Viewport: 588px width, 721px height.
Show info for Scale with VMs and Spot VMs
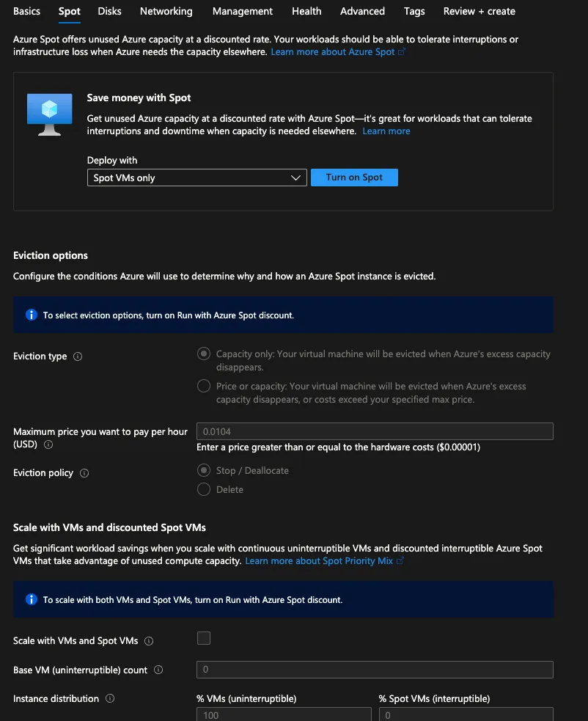pos(149,641)
